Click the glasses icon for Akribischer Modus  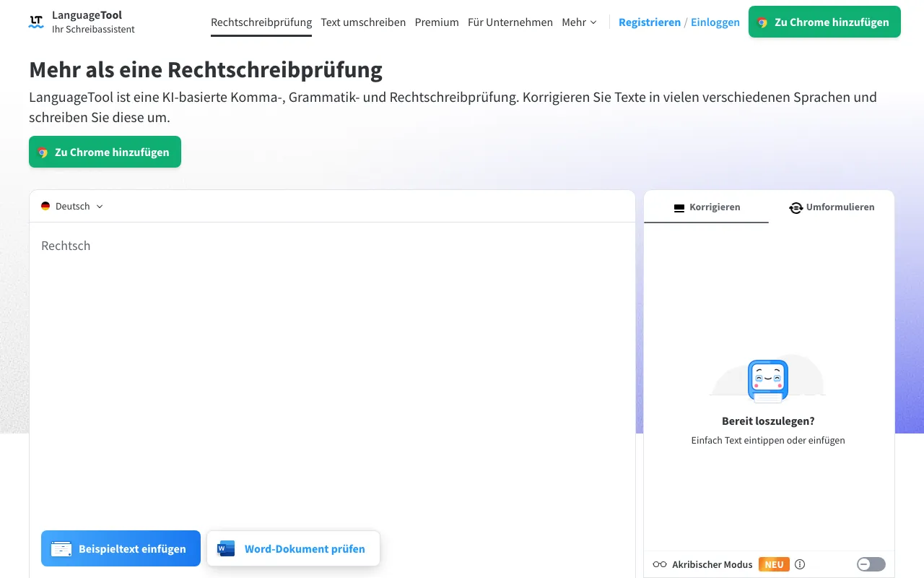click(660, 565)
